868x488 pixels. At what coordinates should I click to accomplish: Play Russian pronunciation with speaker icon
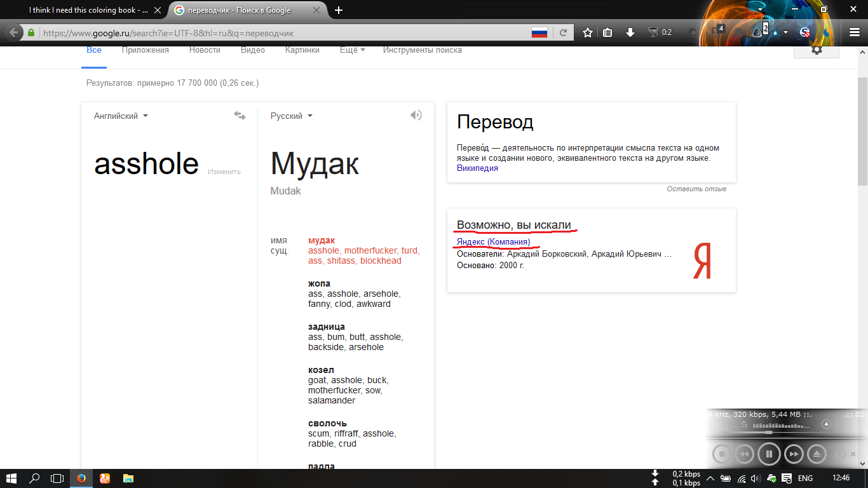(x=416, y=115)
